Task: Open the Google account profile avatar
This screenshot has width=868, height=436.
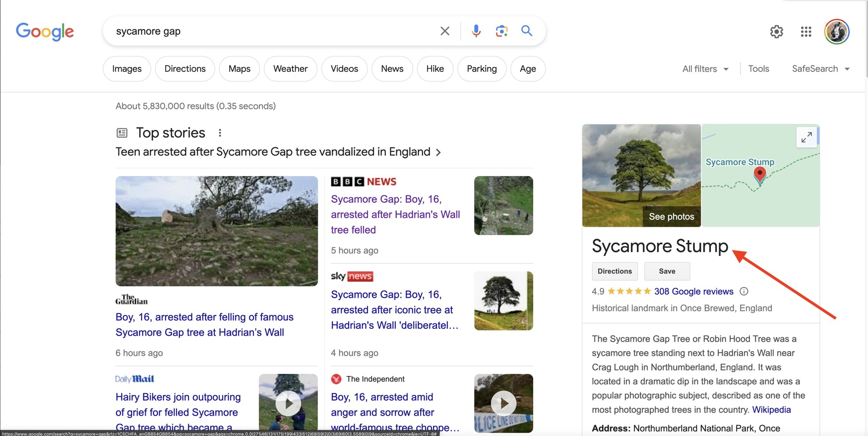Action: (x=837, y=32)
